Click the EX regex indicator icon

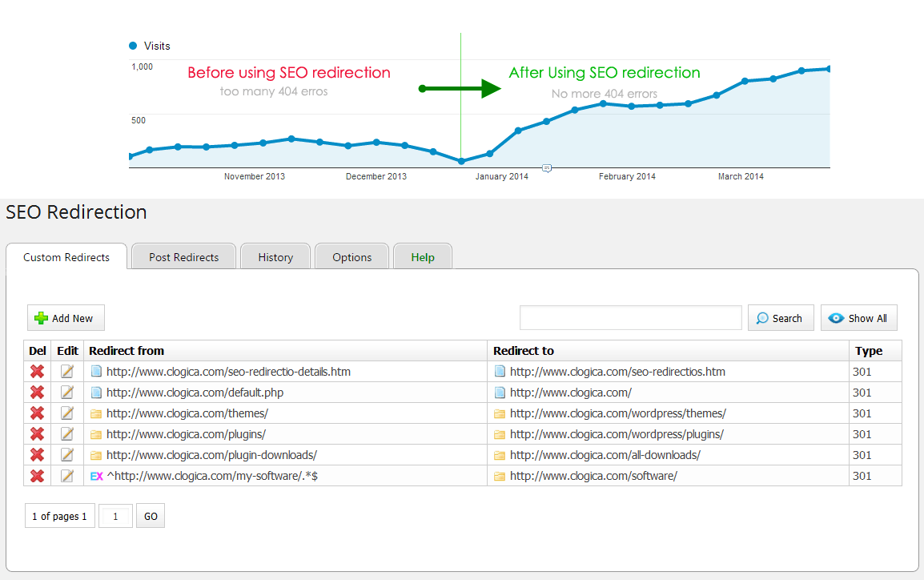(x=96, y=477)
